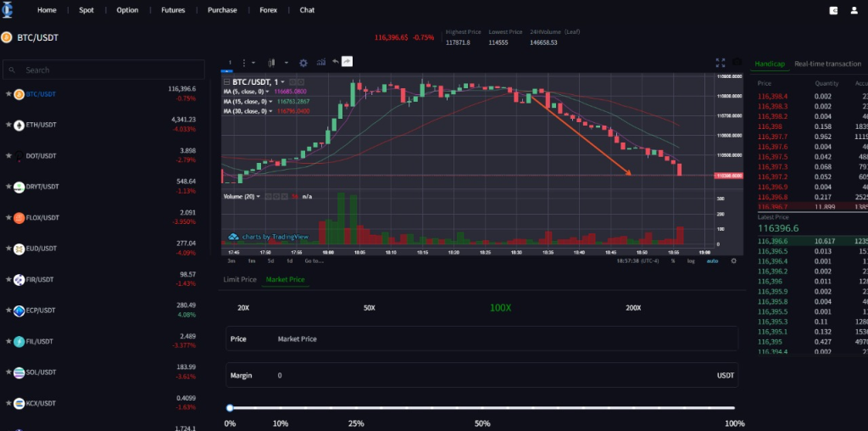This screenshot has height=431, width=868.
Task: Click the redo arrow in chart toolbar
Action: 348,62
